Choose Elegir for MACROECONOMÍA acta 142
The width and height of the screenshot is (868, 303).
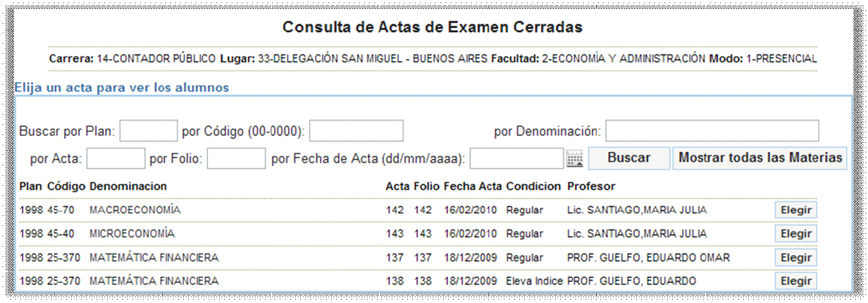[x=796, y=210]
